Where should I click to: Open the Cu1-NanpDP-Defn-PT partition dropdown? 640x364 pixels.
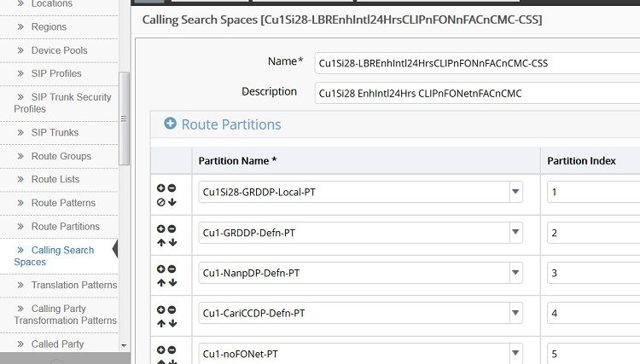click(x=515, y=272)
